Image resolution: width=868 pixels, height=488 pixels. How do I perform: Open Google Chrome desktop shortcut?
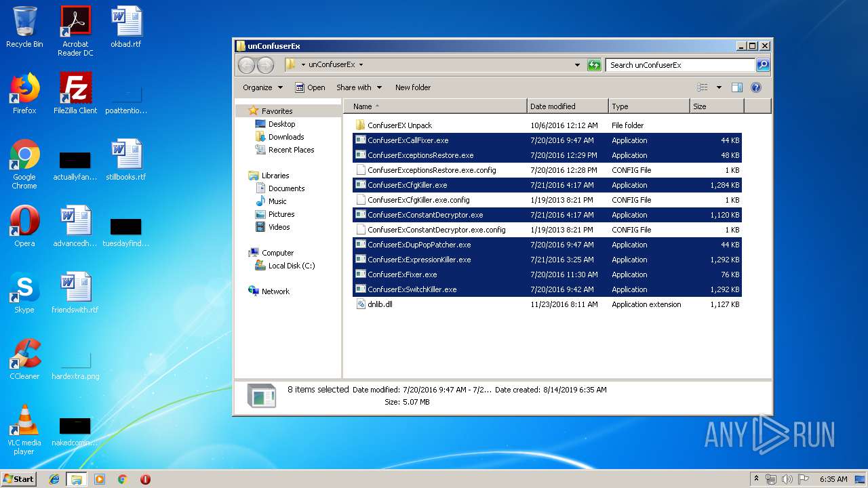tap(24, 164)
